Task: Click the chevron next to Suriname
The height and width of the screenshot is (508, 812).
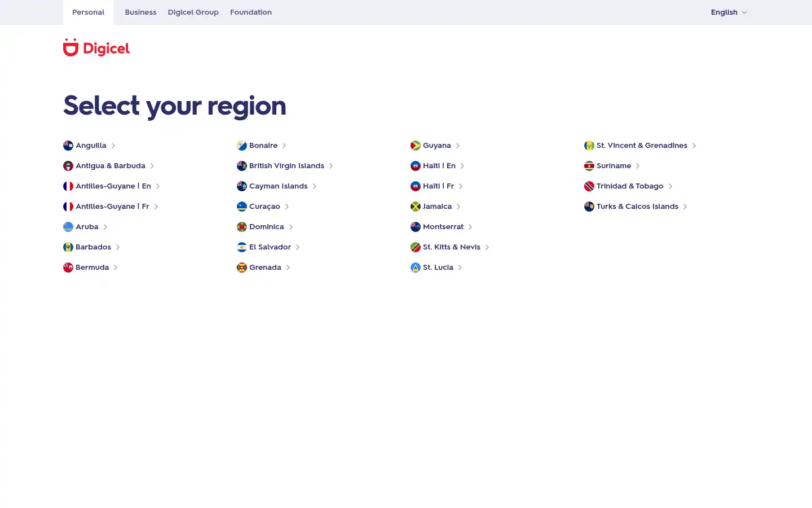Action: click(x=638, y=166)
